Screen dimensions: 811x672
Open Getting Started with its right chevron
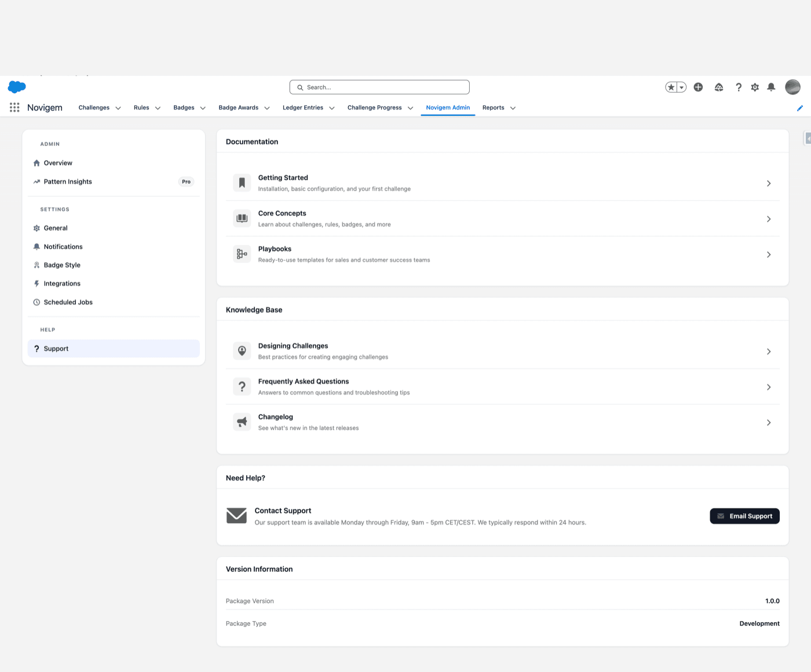tap(769, 183)
